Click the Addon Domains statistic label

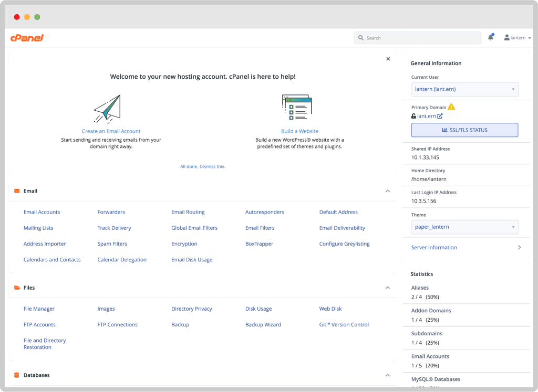431,311
